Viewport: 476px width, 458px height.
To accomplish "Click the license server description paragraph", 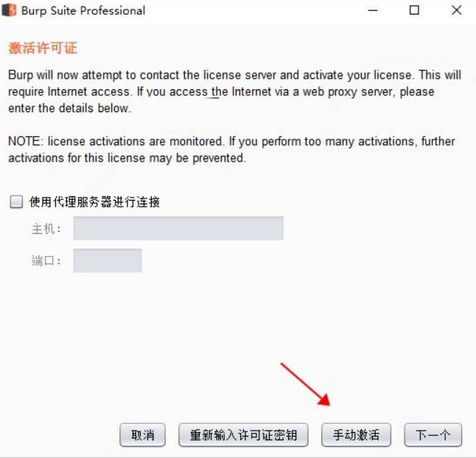I will pyautogui.click(x=234, y=91).
